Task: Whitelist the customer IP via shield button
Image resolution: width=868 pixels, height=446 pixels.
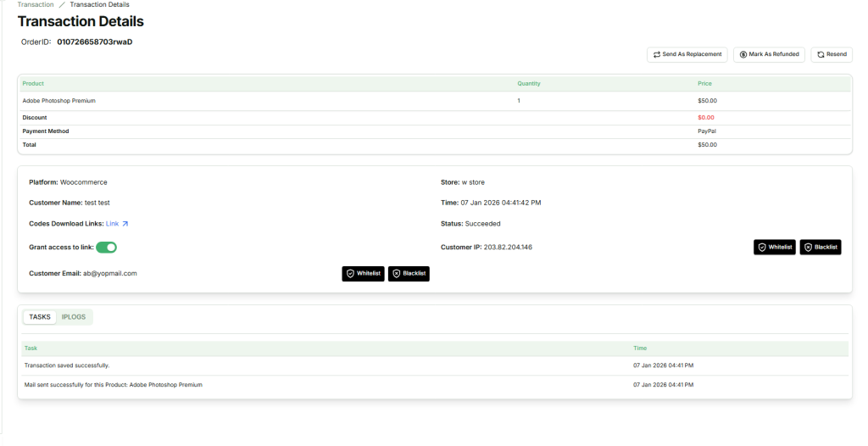Action: (774, 247)
